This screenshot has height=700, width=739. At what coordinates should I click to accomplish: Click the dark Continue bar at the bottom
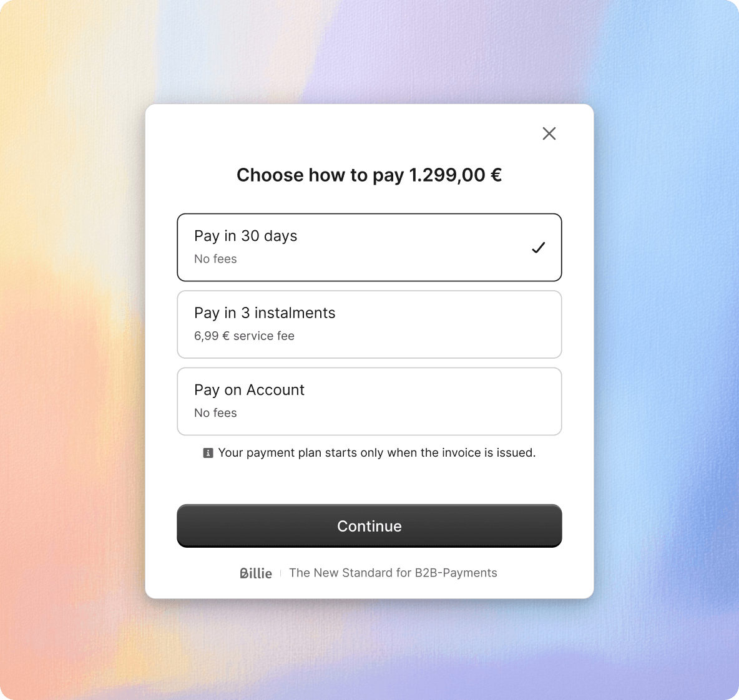369,526
